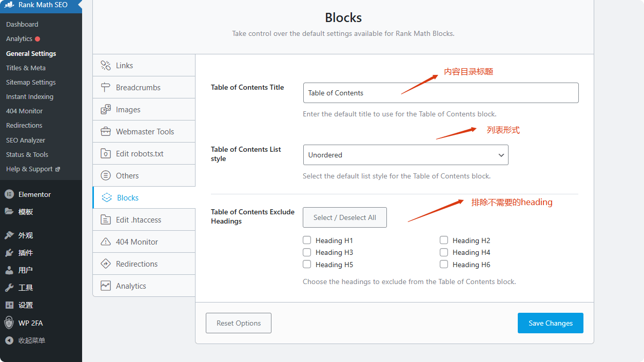This screenshot has height=362, width=644.
Task: Click the Blocks page heading text
Action: pyautogui.click(x=343, y=17)
